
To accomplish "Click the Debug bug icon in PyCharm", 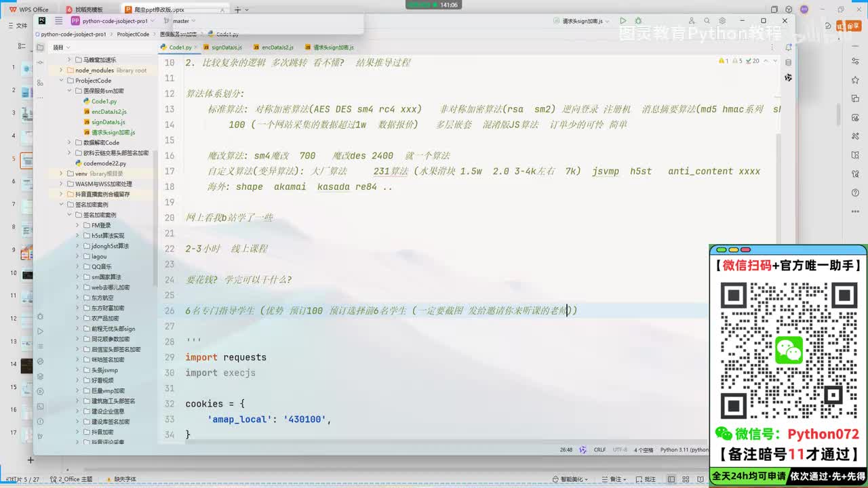I will click(638, 21).
